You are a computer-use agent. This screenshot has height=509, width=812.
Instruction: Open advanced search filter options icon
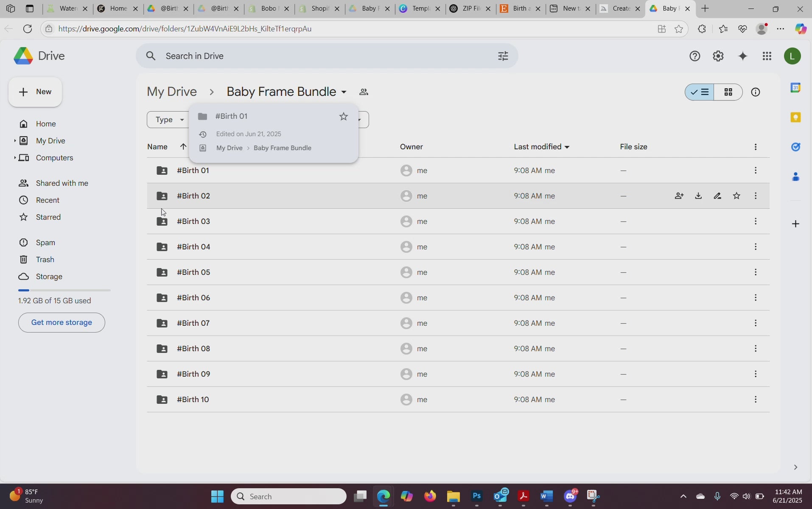503,56
